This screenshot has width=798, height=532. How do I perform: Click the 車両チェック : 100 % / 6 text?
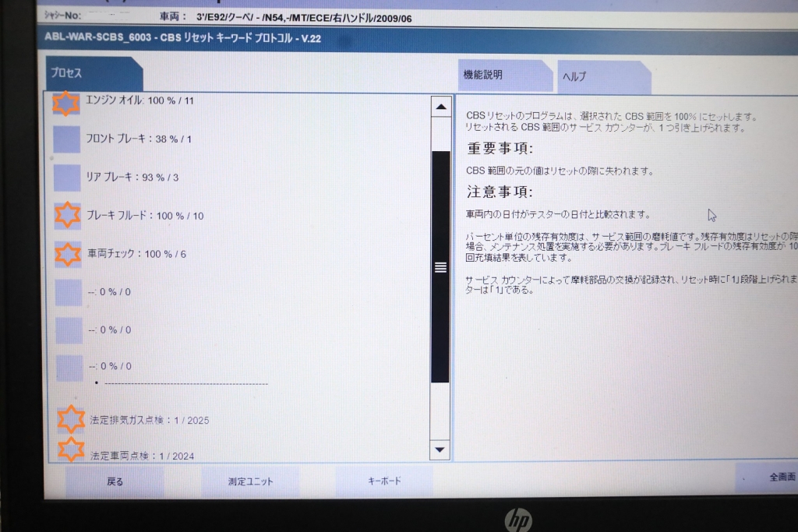click(137, 254)
